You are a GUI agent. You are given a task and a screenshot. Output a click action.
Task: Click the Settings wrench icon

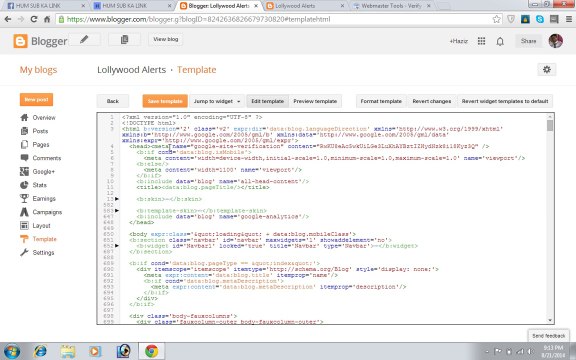[24, 252]
